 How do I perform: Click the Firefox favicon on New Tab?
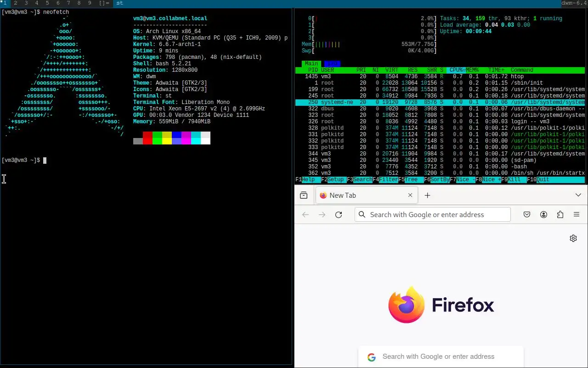323,195
